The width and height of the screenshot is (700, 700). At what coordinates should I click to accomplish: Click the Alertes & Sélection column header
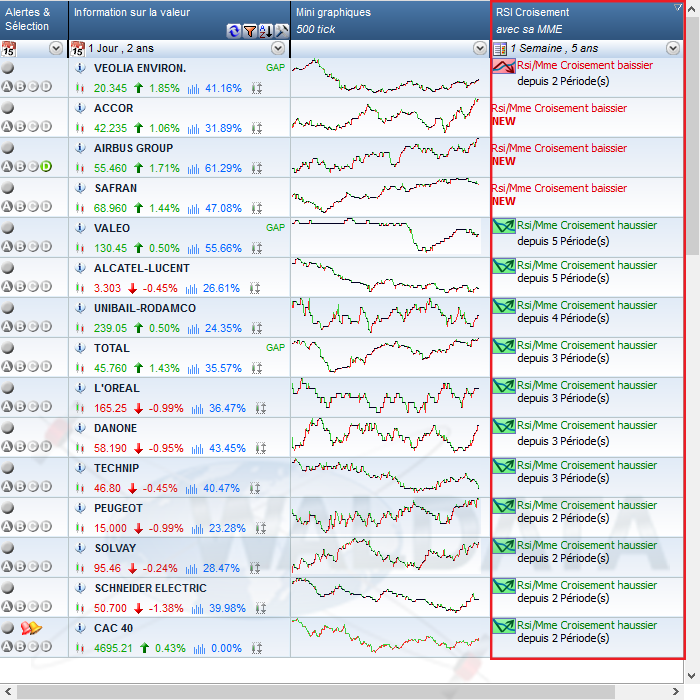click(34, 20)
